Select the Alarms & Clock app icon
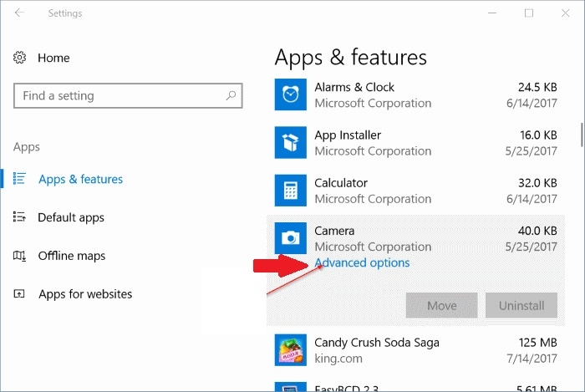This screenshot has width=585, height=392. click(x=291, y=94)
